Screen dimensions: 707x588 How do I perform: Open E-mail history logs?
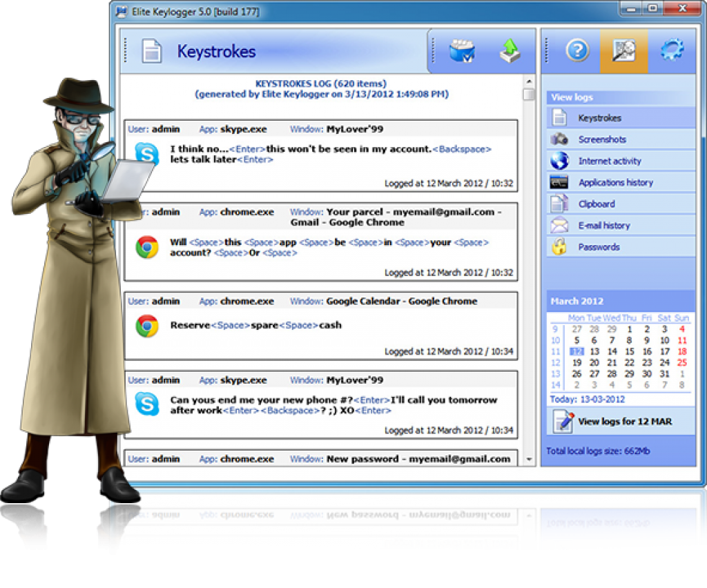click(x=621, y=225)
